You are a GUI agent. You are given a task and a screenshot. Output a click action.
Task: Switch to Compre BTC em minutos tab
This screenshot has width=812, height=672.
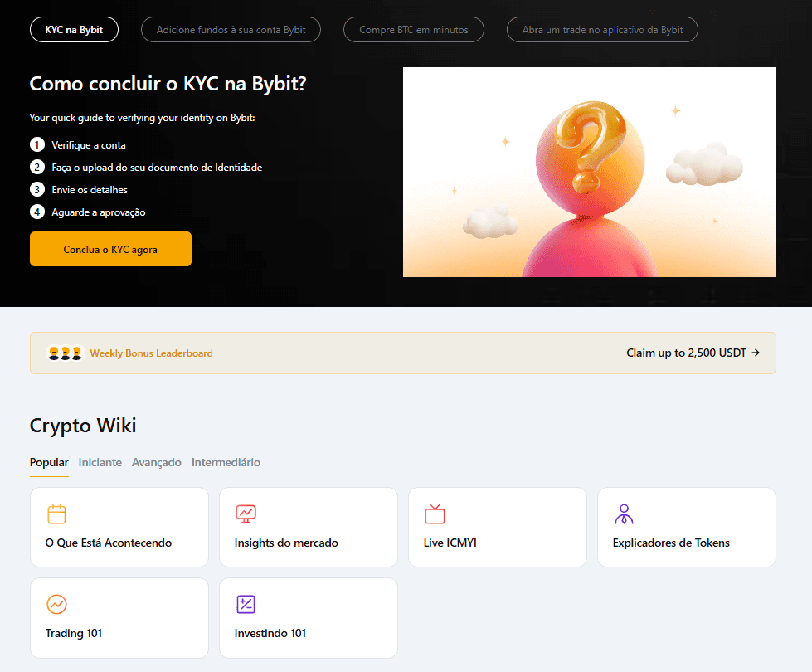[414, 30]
